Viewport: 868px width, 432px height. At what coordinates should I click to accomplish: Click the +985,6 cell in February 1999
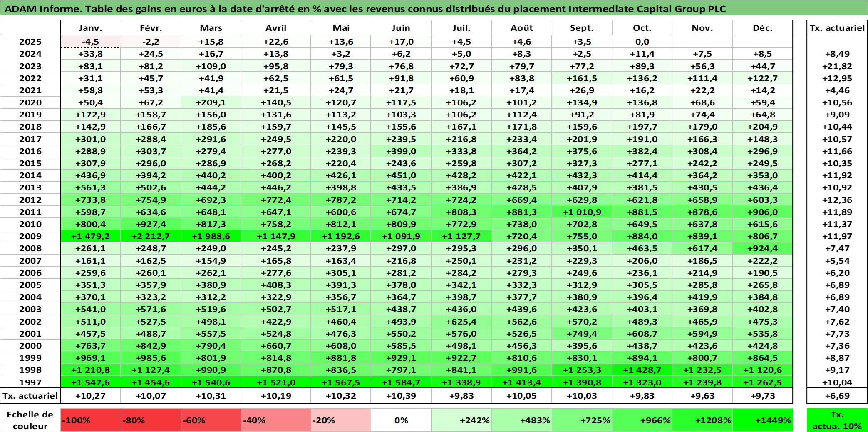click(151, 358)
